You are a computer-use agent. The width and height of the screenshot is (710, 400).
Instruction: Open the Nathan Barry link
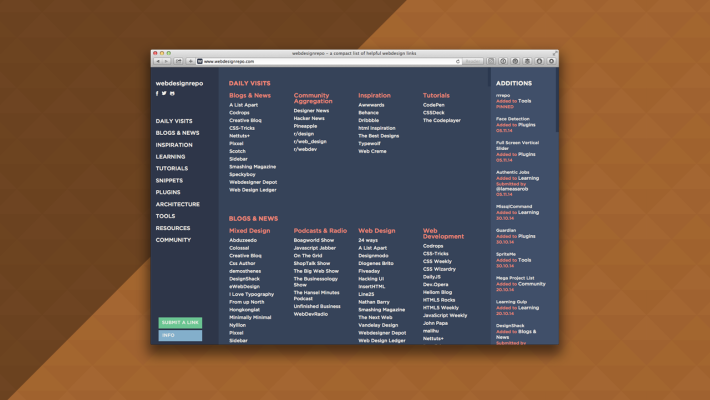pyautogui.click(x=374, y=302)
